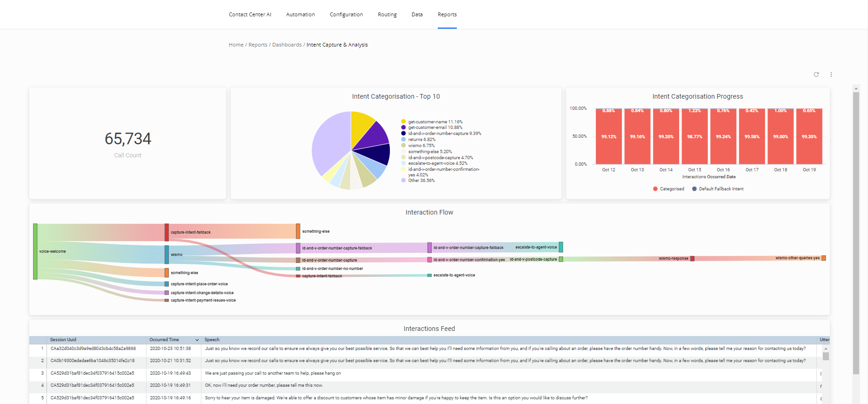
Task: Click capture-intent-payment-issues-voice node label
Action: coord(203,300)
